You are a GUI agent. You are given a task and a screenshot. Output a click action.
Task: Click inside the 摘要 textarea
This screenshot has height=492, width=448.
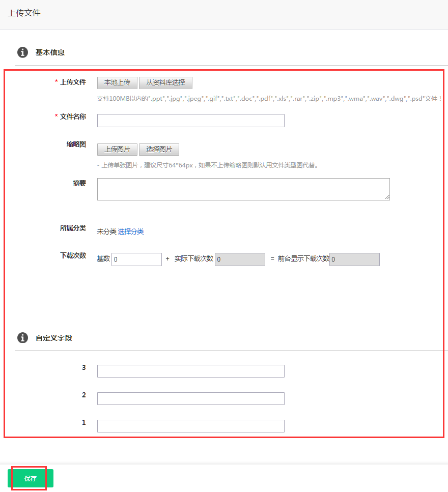(x=243, y=188)
